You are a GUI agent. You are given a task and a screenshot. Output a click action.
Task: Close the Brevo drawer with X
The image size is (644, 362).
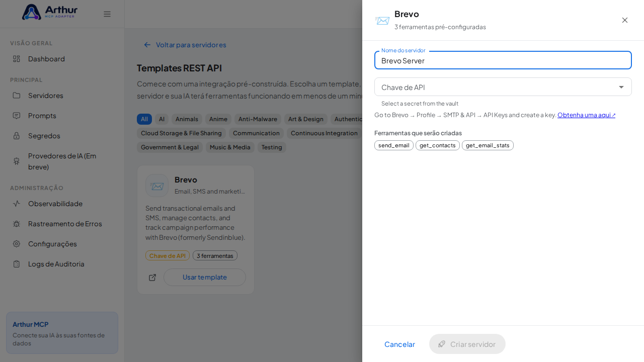coord(625,20)
